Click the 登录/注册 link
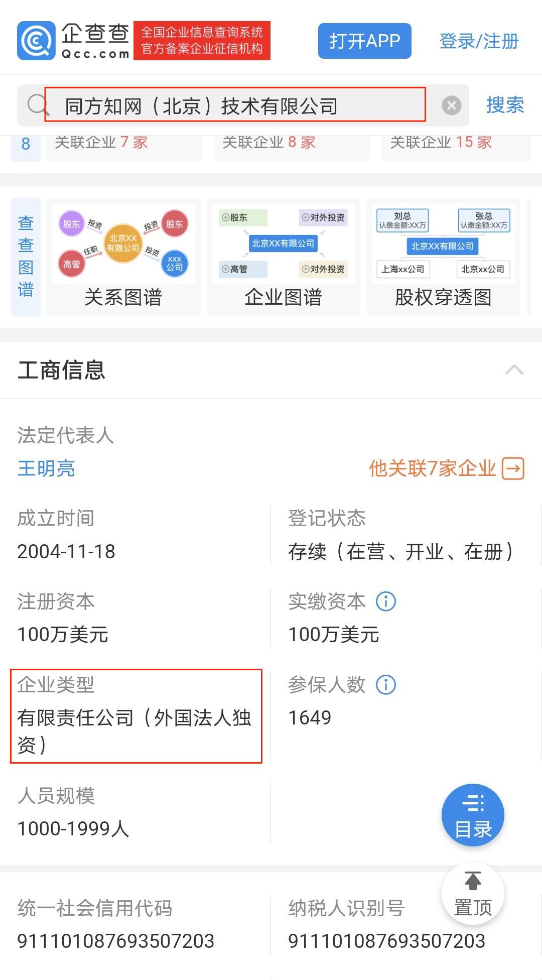Image resolution: width=542 pixels, height=980 pixels. [479, 41]
